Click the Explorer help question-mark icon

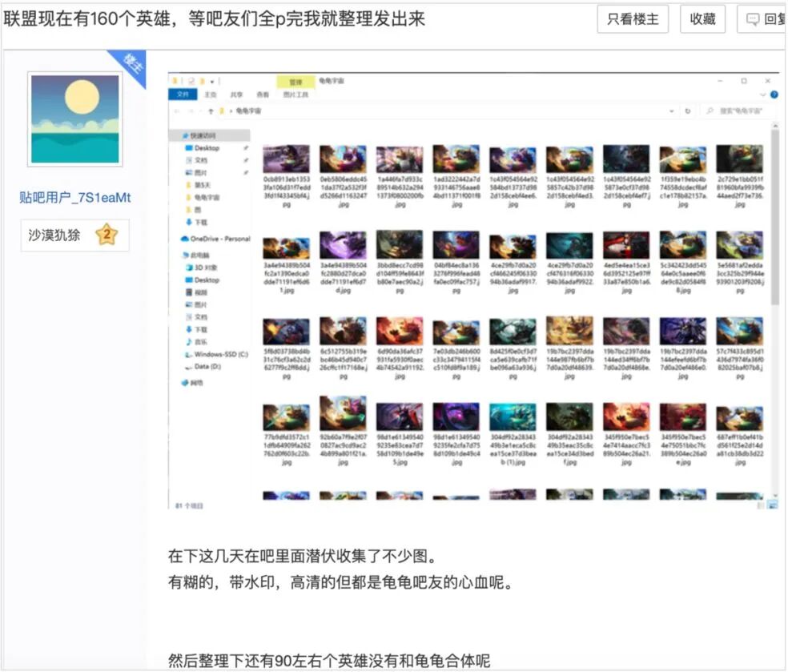[774, 94]
